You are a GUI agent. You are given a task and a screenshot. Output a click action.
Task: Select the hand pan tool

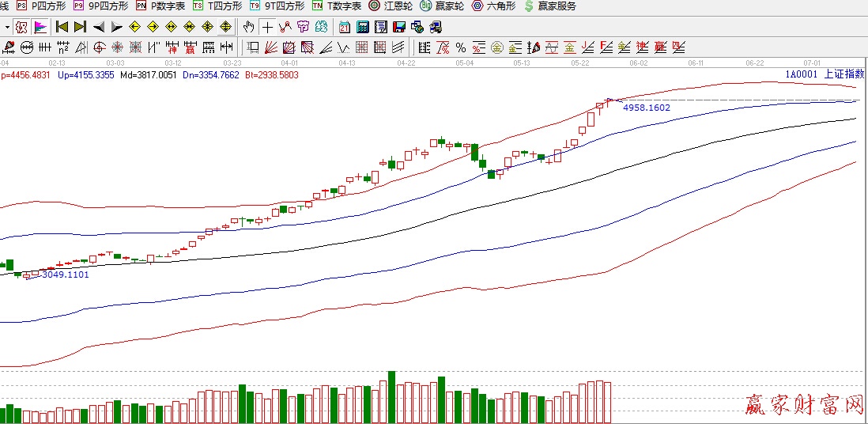coord(249,27)
